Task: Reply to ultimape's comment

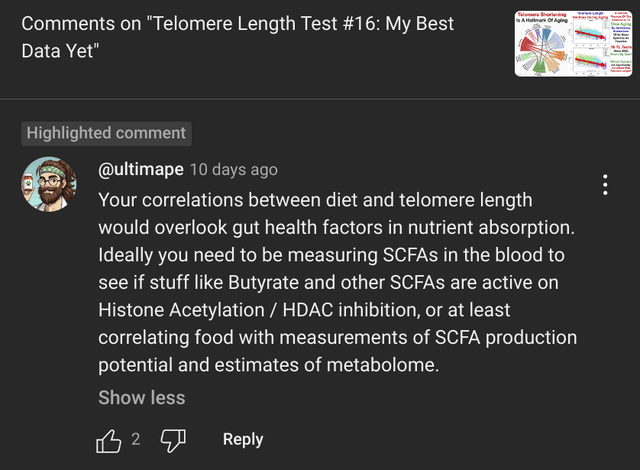Action: coord(243,439)
